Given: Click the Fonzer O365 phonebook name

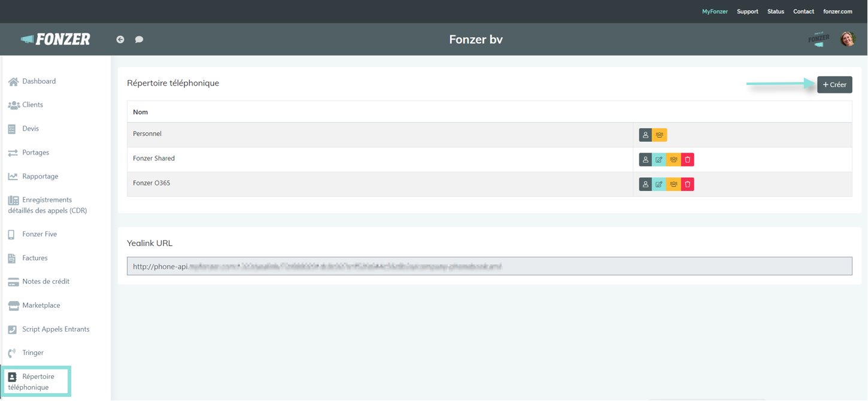Looking at the screenshot, I should coord(151,183).
